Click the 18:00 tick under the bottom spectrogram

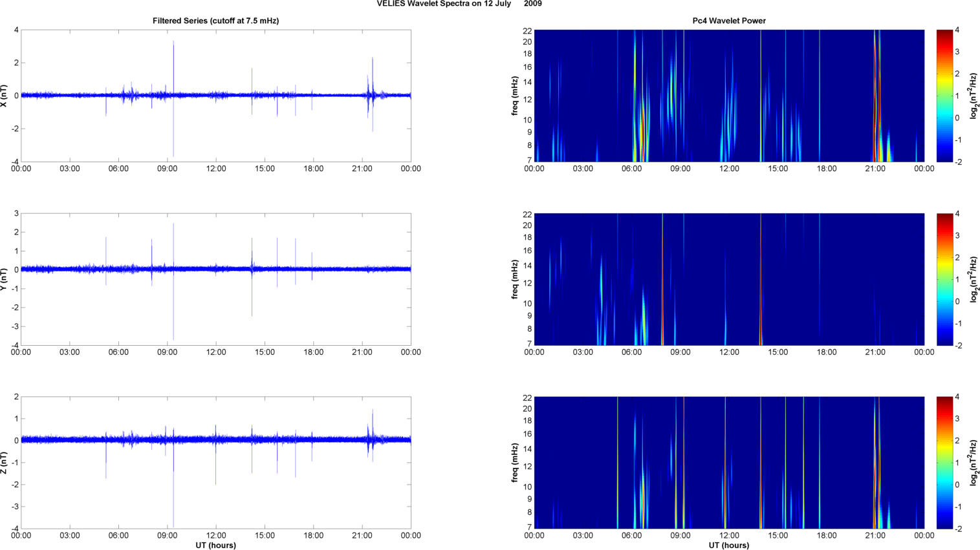[827, 535]
